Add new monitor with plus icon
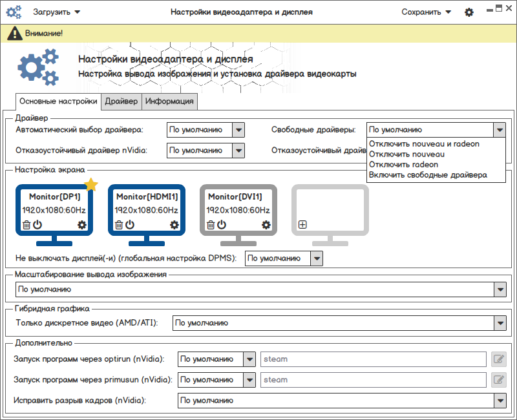The height and width of the screenshot is (420, 517). point(302,225)
